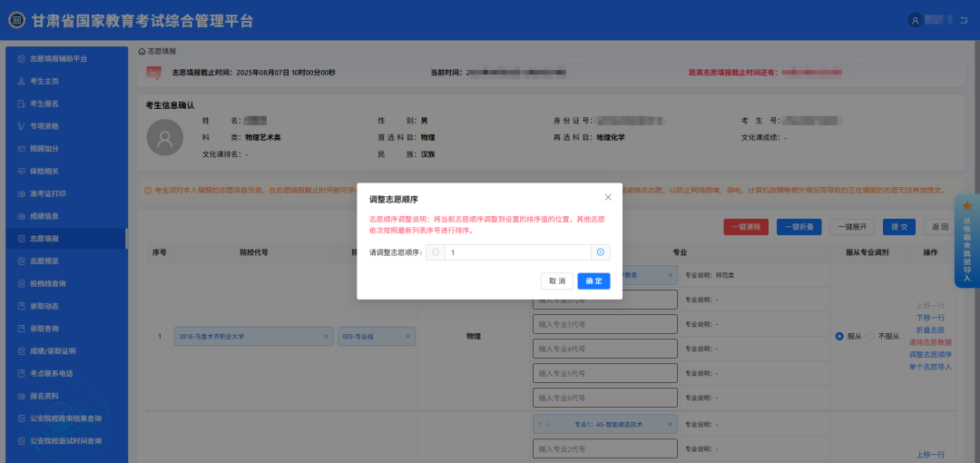980x463 pixels.
Task: Click 公安院校政审结果查询 sidebar icon
Action: coord(21,419)
